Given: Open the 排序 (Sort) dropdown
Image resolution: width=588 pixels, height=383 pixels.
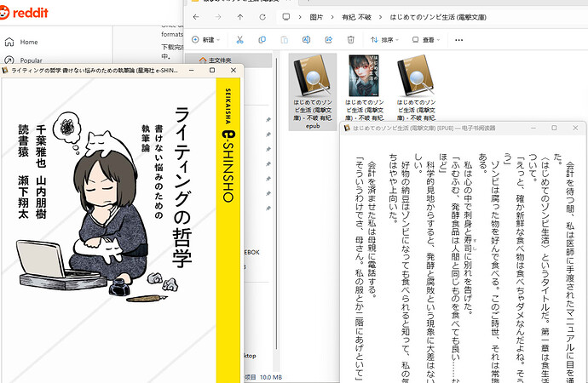Looking at the screenshot, I should tap(384, 40).
